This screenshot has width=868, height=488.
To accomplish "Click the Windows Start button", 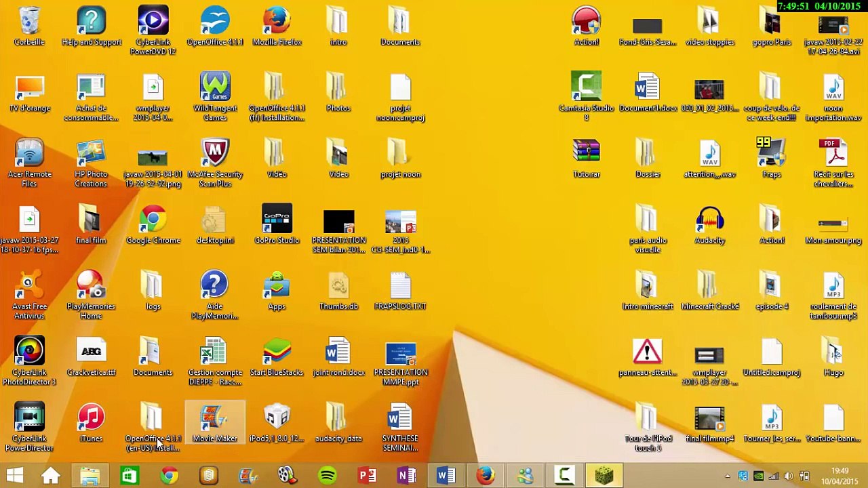I will pos(14,475).
